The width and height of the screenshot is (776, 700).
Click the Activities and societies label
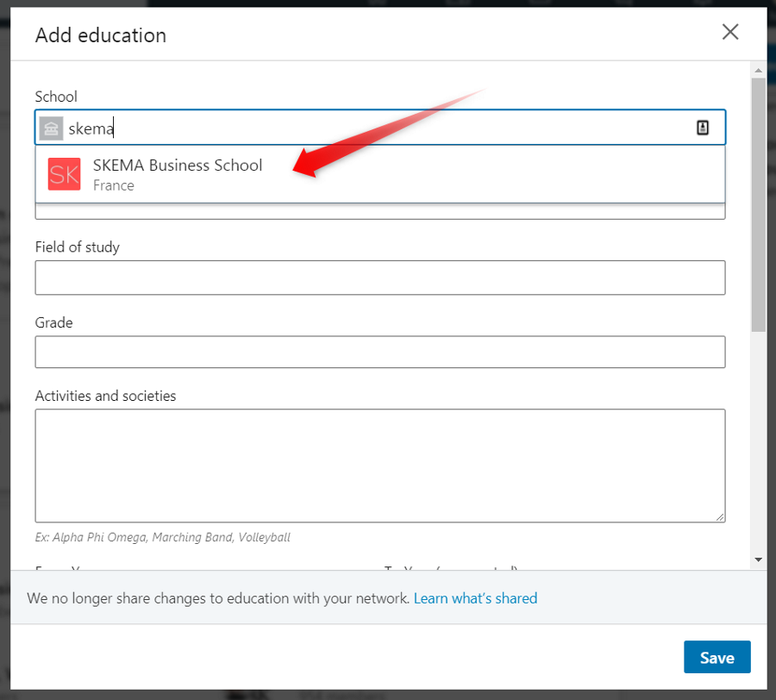105,396
